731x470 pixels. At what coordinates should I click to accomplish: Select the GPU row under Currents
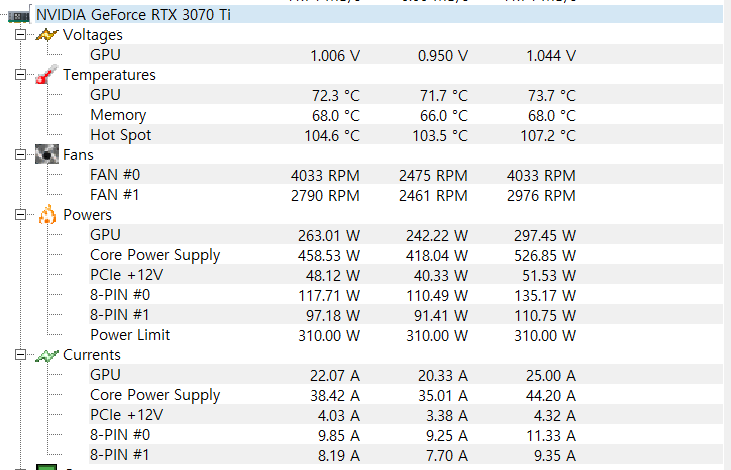point(406,375)
